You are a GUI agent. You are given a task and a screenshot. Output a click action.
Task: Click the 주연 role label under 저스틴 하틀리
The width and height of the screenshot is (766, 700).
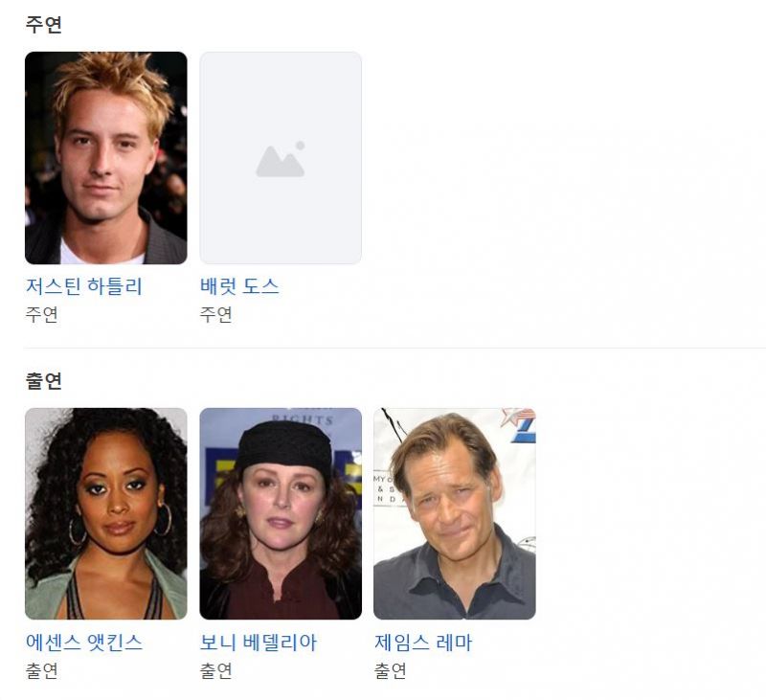pyautogui.click(x=41, y=315)
